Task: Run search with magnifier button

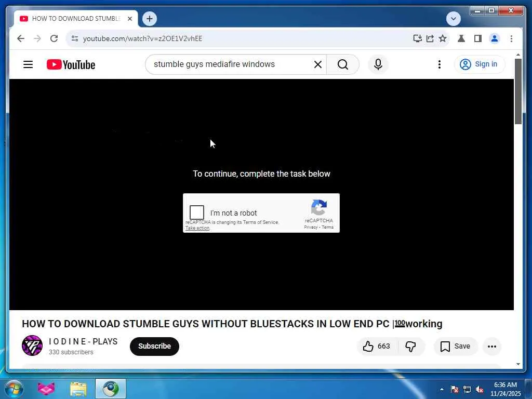Action: (343, 64)
